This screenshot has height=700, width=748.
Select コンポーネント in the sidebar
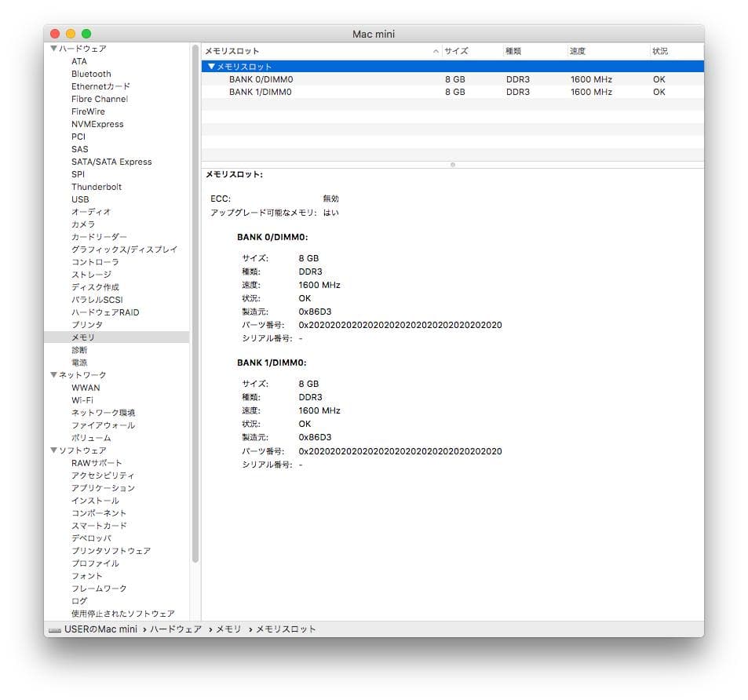[x=99, y=513]
